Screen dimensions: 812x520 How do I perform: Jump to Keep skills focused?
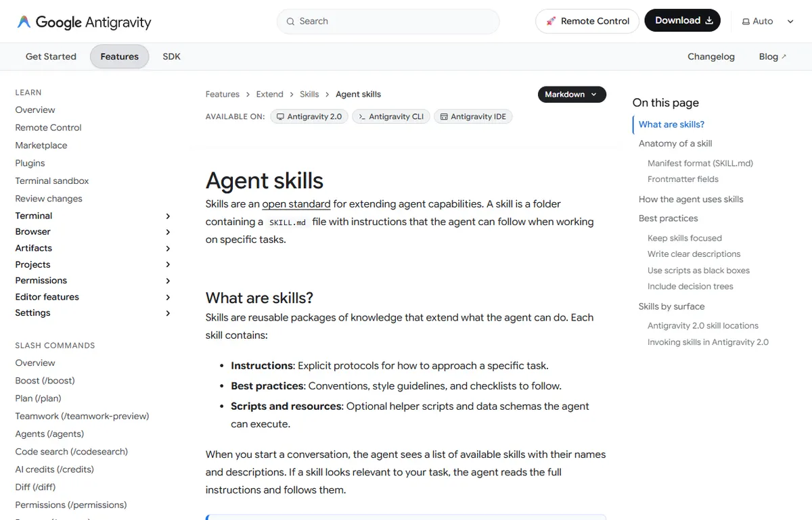(x=685, y=238)
